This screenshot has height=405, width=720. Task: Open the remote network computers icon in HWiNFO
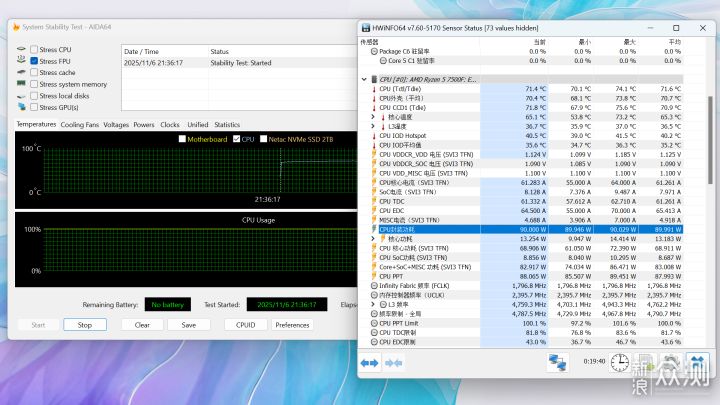tap(557, 362)
